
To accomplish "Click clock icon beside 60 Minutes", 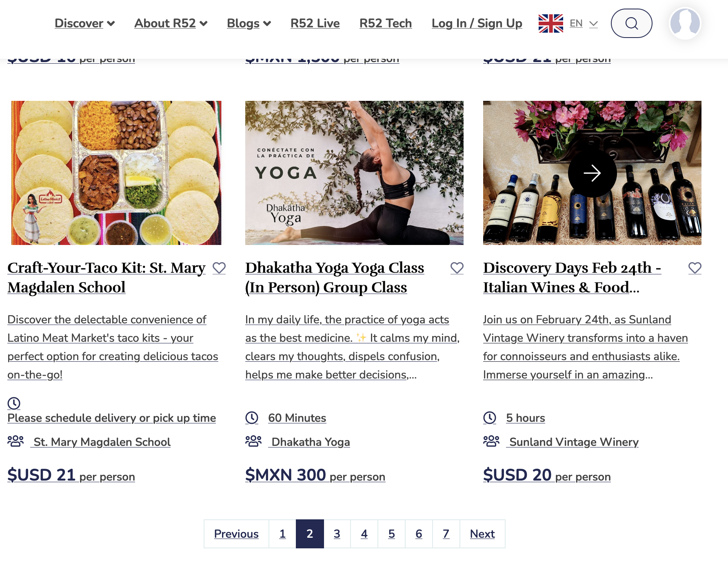I will click(x=252, y=418).
